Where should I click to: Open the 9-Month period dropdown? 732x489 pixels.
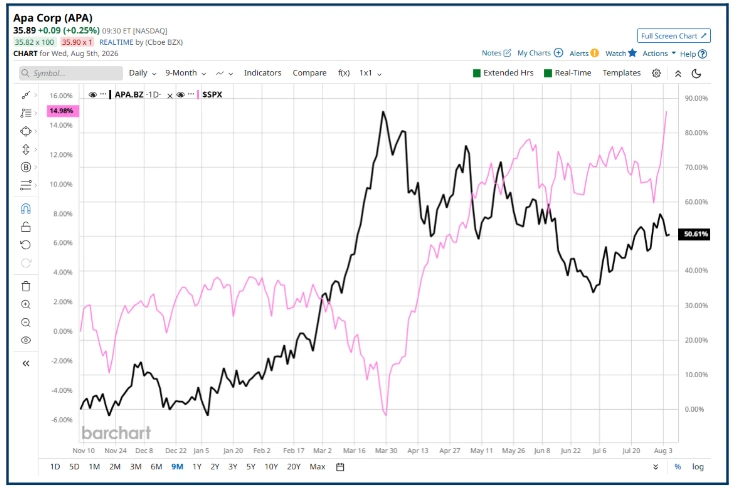pyautogui.click(x=186, y=73)
